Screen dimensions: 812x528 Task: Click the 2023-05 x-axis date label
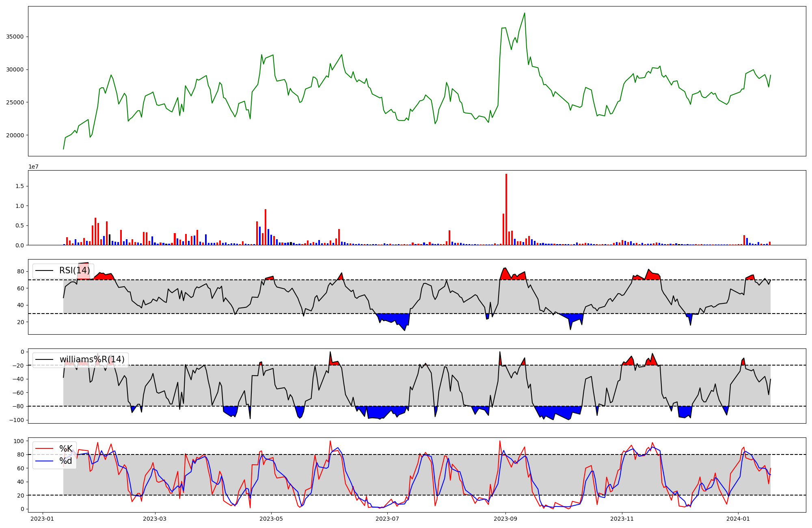[271, 519]
